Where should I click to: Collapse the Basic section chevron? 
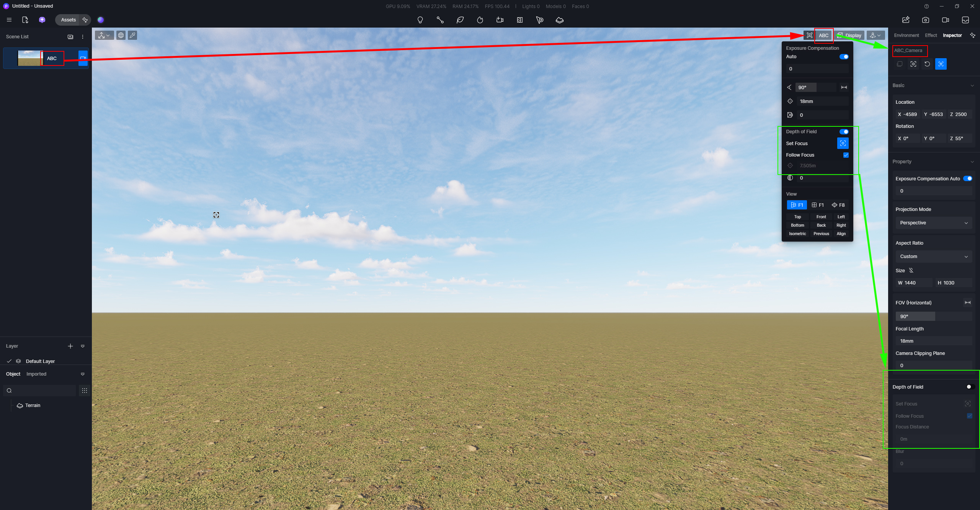tap(972, 85)
